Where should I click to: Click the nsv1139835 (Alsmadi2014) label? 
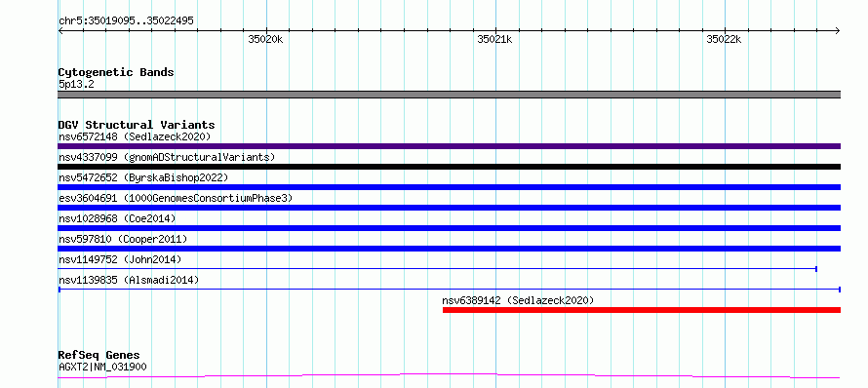click(x=129, y=280)
